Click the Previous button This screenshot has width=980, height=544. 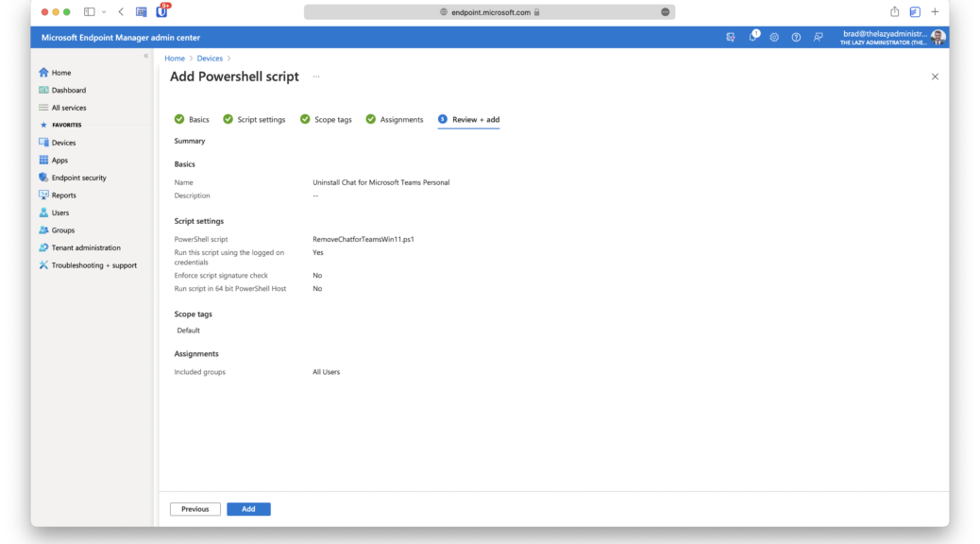tap(195, 509)
